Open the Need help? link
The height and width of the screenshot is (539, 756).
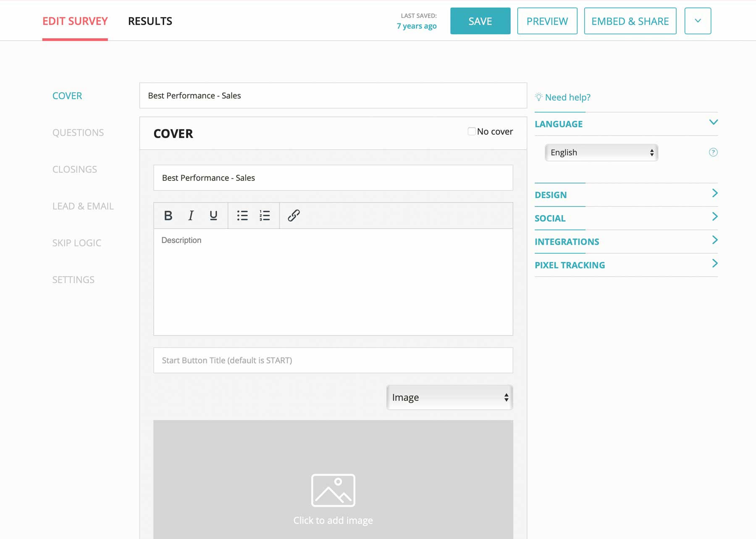coord(567,97)
